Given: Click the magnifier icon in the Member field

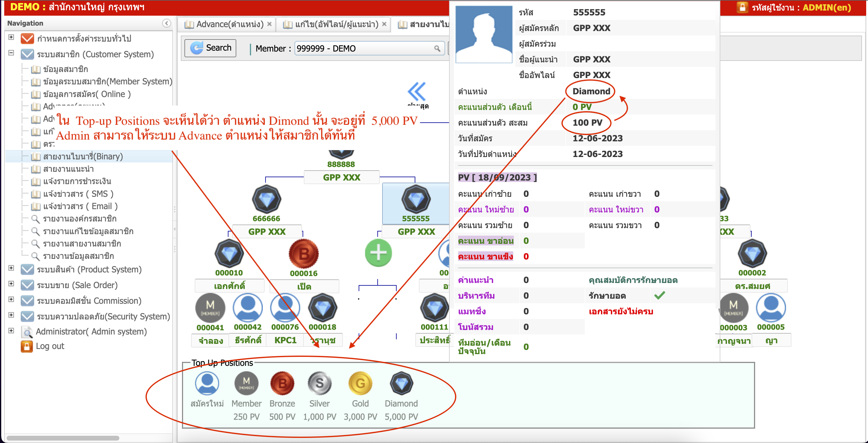Looking at the screenshot, I should [x=437, y=49].
